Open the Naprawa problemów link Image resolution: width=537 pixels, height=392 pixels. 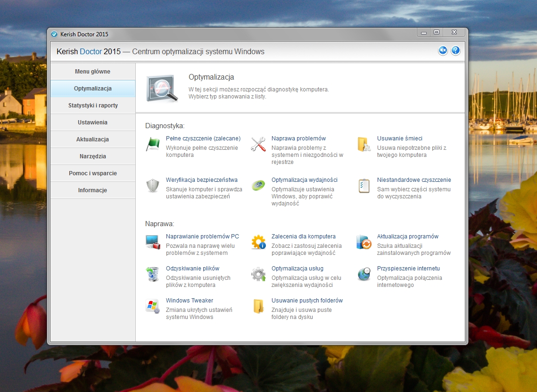pyautogui.click(x=298, y=139)
